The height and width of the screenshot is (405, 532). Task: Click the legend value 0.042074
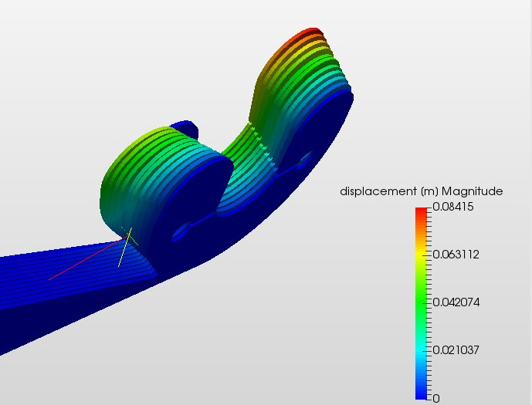coord(456,302)
